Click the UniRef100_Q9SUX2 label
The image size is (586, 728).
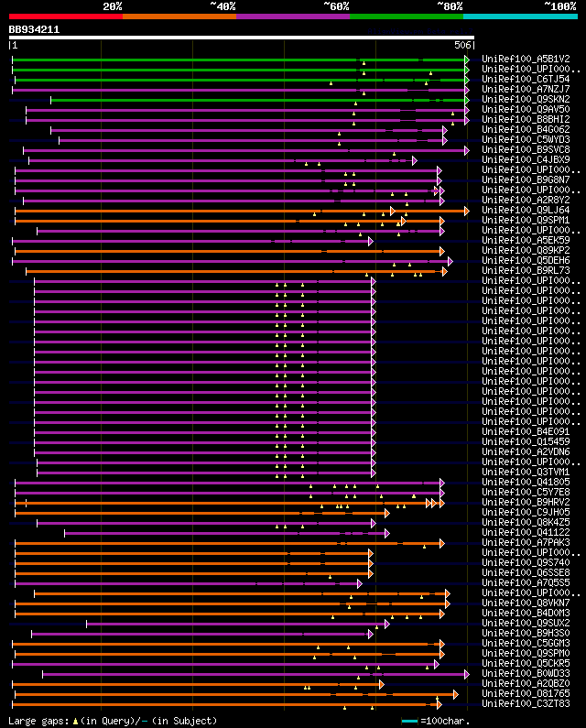click(526, 623)
